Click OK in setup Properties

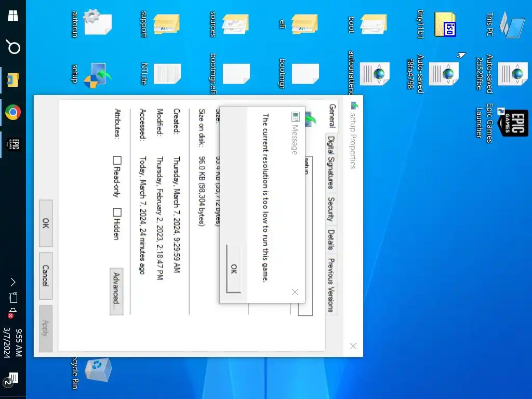pos(46,223)
